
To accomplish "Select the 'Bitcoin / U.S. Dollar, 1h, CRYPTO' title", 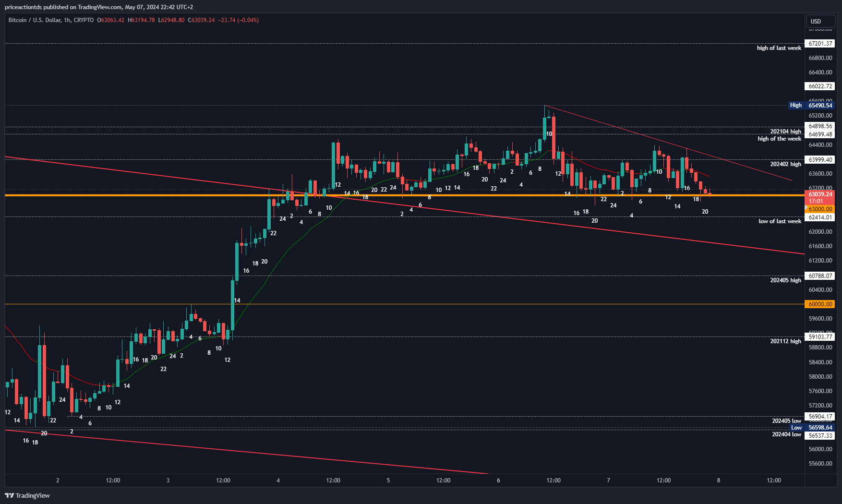I will (x=51, y=20).
